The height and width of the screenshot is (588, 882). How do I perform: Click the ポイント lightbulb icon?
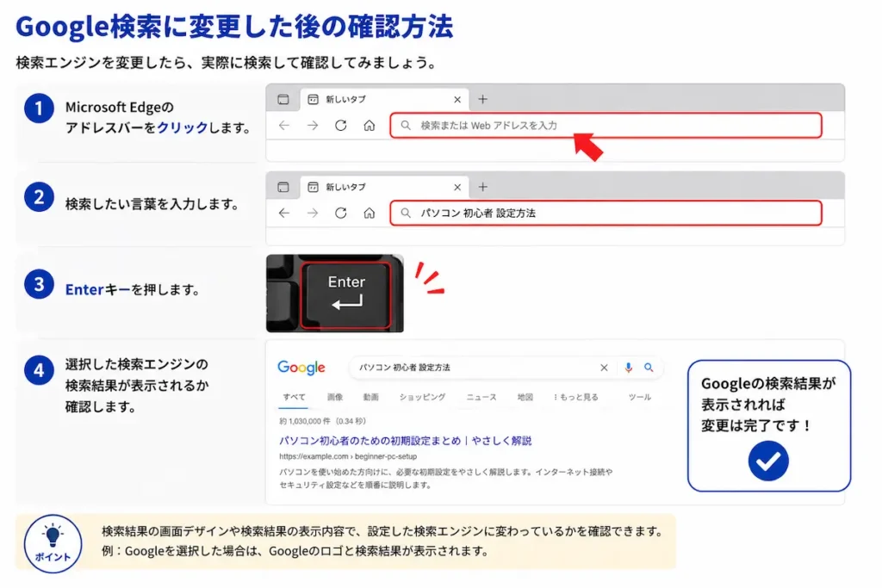[x=53, y=543]
